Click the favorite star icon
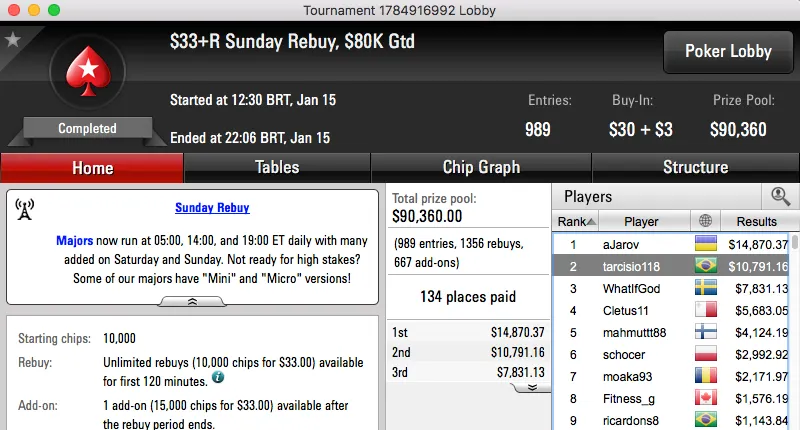 coord(13,40)
